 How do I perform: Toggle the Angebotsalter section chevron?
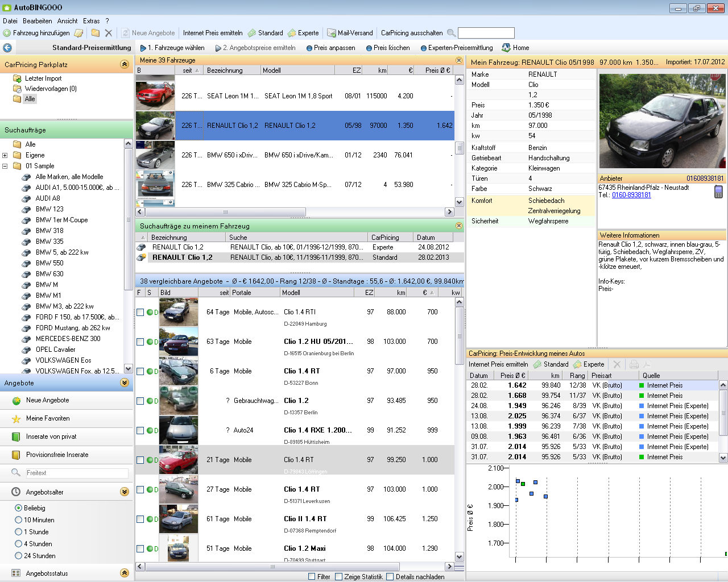(125, 492)
